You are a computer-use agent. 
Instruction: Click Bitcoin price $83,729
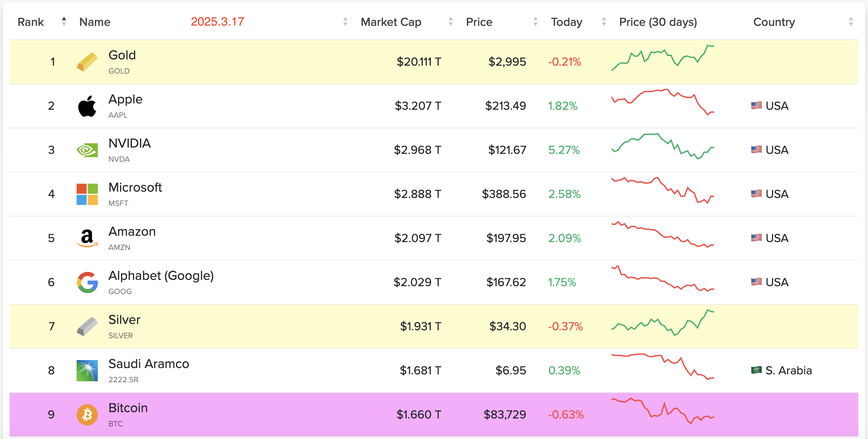[505, 414]
